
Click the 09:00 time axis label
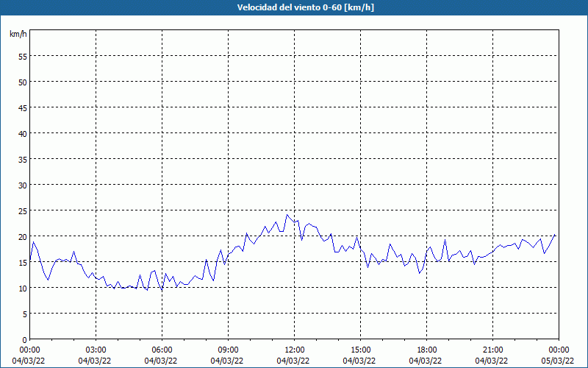pos(228,350)
